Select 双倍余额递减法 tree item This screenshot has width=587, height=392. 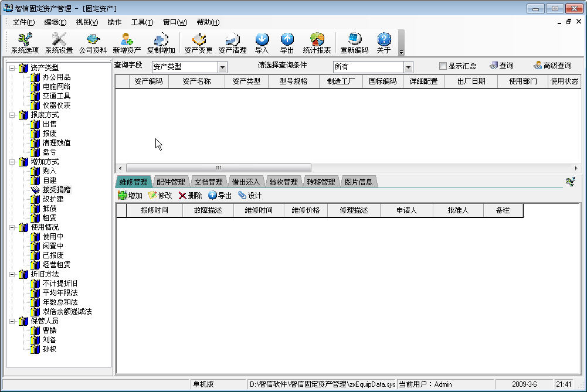67,311
